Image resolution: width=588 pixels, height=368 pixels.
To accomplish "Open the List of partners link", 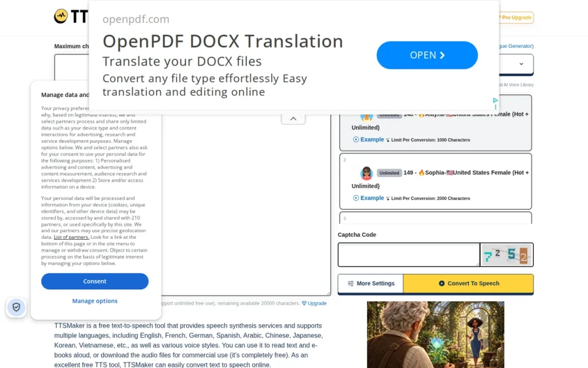I will [71, 237].
